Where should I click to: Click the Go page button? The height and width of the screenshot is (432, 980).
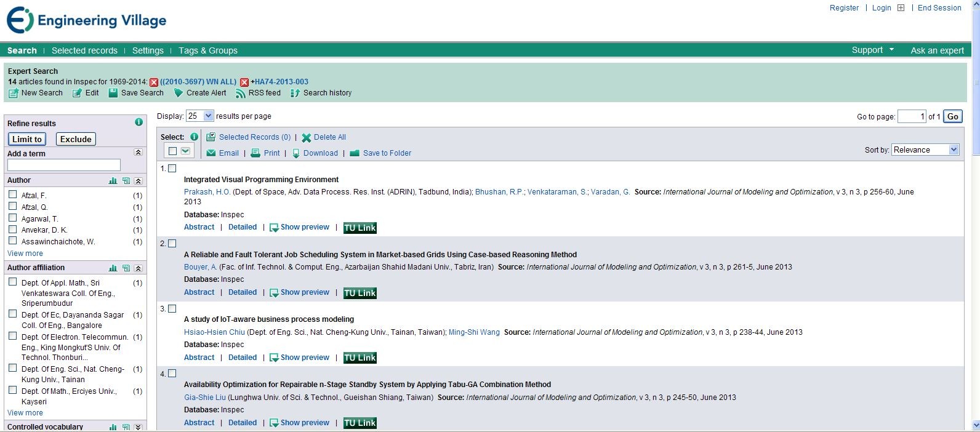[x=953, y=116]
